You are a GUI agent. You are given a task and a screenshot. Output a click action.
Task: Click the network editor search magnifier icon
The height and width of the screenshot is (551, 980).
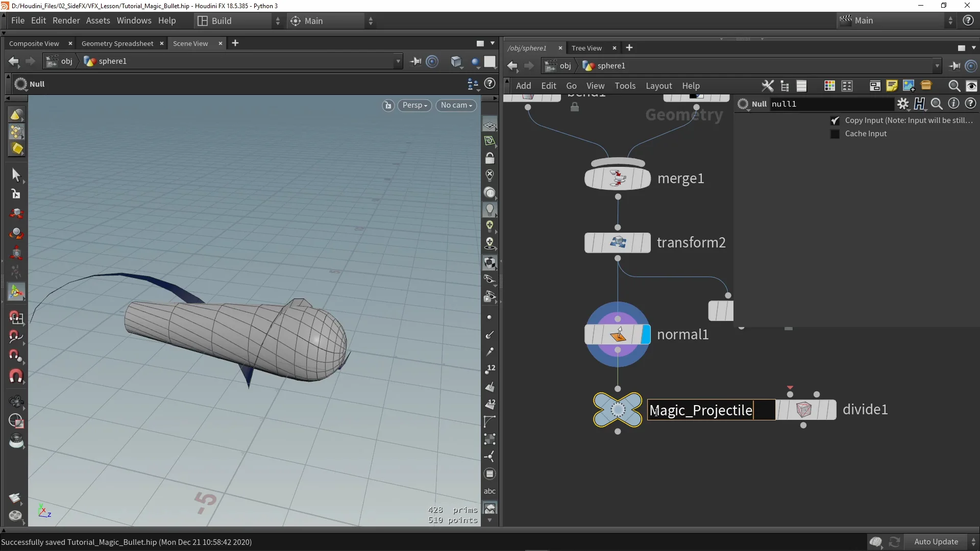[954, 86]
